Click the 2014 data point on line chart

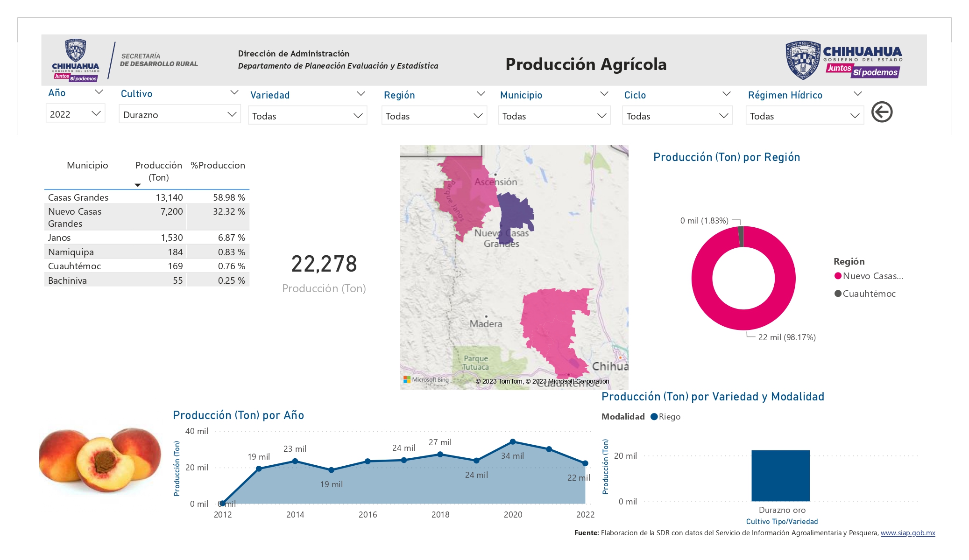[295, 461]
